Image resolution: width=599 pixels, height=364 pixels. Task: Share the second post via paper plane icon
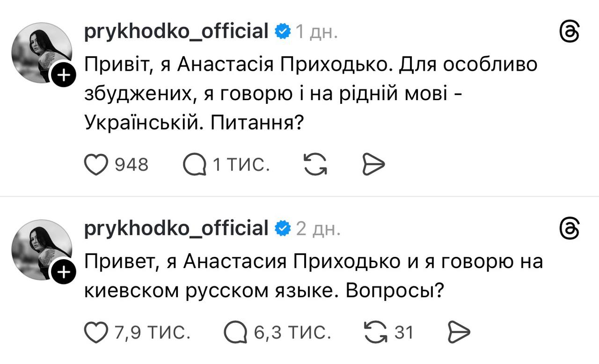tap(459, 332)
